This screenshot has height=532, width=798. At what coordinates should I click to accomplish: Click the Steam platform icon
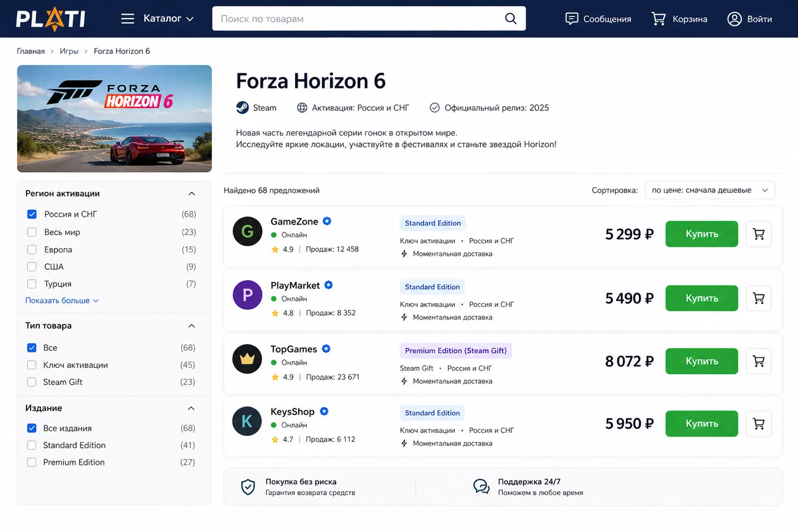[242, 108]
